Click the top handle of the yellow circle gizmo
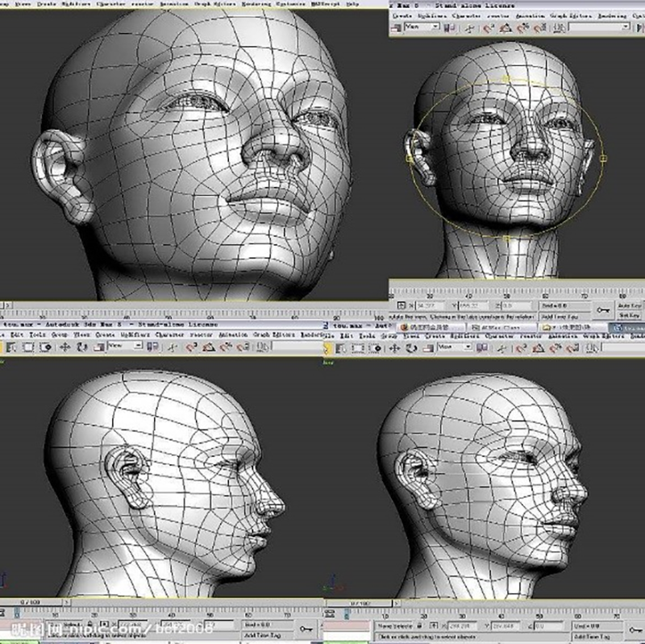This screenshot has height=644, width=645. 506,79
